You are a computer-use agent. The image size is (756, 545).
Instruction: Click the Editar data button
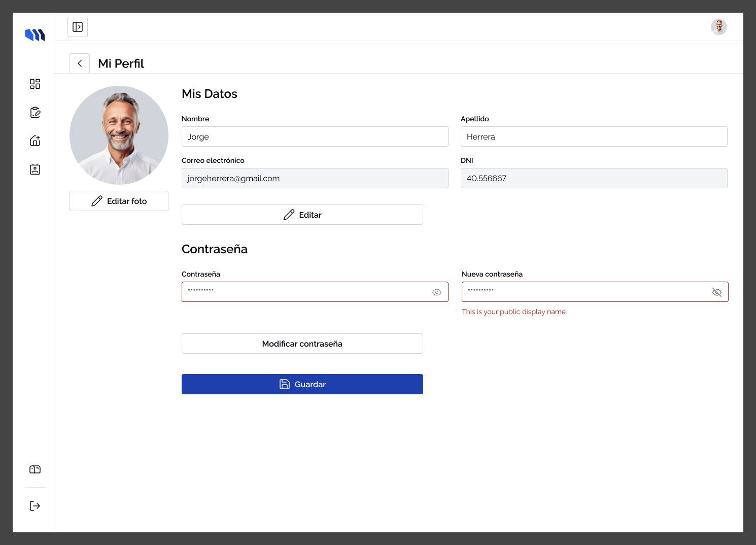[302, 215]
